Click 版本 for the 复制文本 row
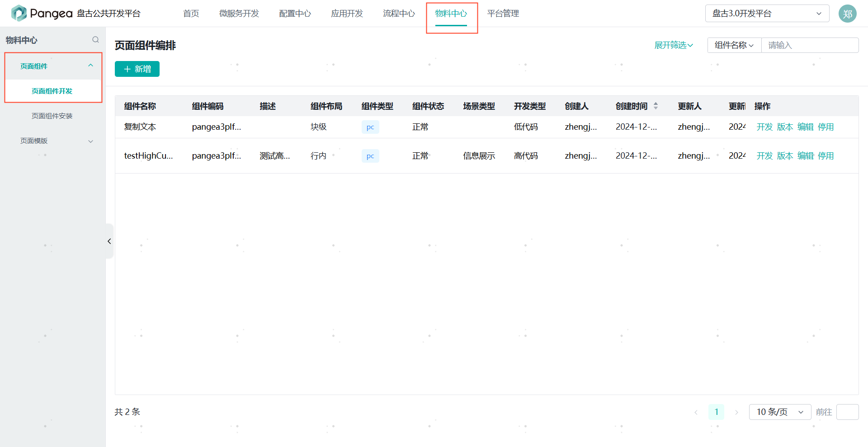The image size is (868, 447). tap(785, 127)
